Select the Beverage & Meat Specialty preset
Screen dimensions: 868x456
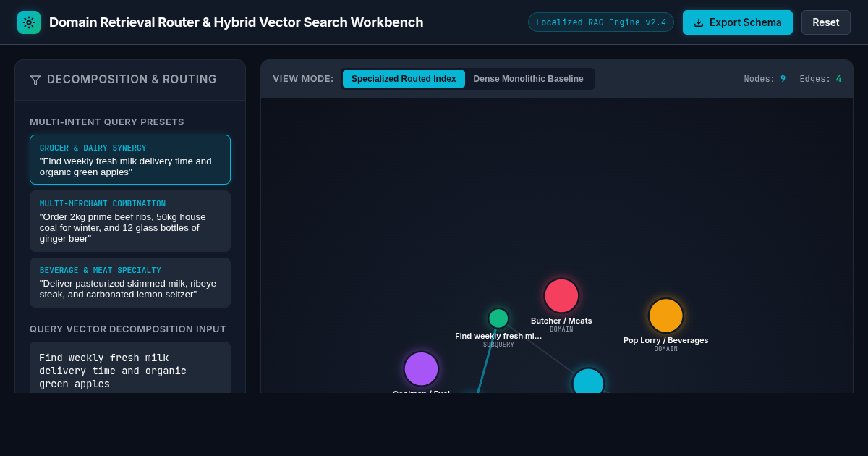(130, 282)
